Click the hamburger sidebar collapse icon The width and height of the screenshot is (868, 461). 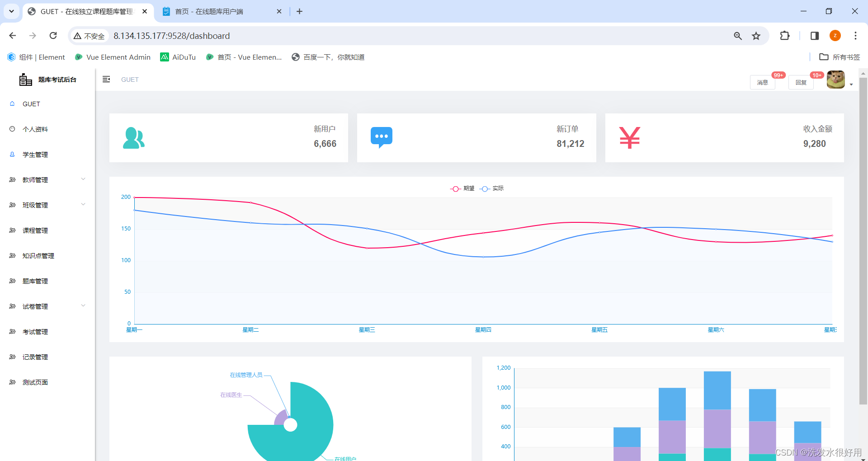point(106,80)
